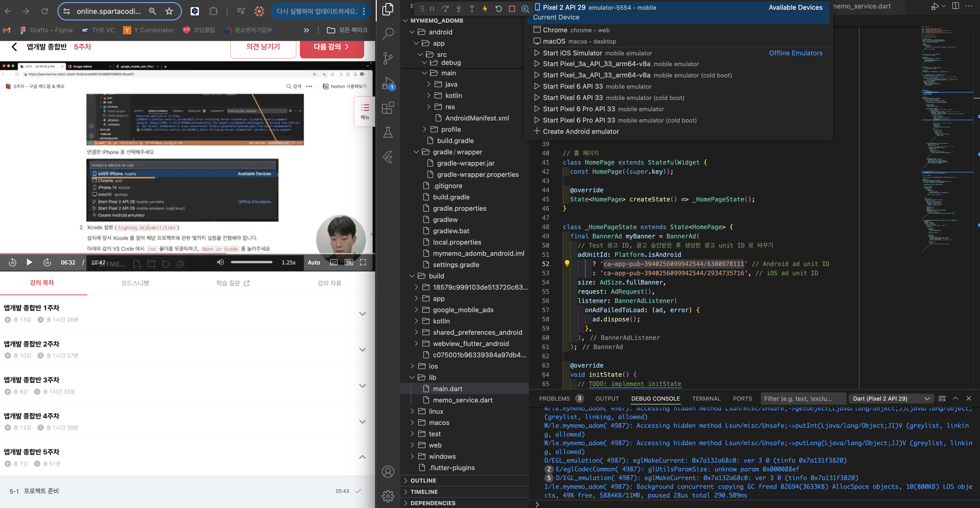Viewport: 980px width, 508px height.
Task: Switch to 강의 목차 tab
Action: (42, 283)
